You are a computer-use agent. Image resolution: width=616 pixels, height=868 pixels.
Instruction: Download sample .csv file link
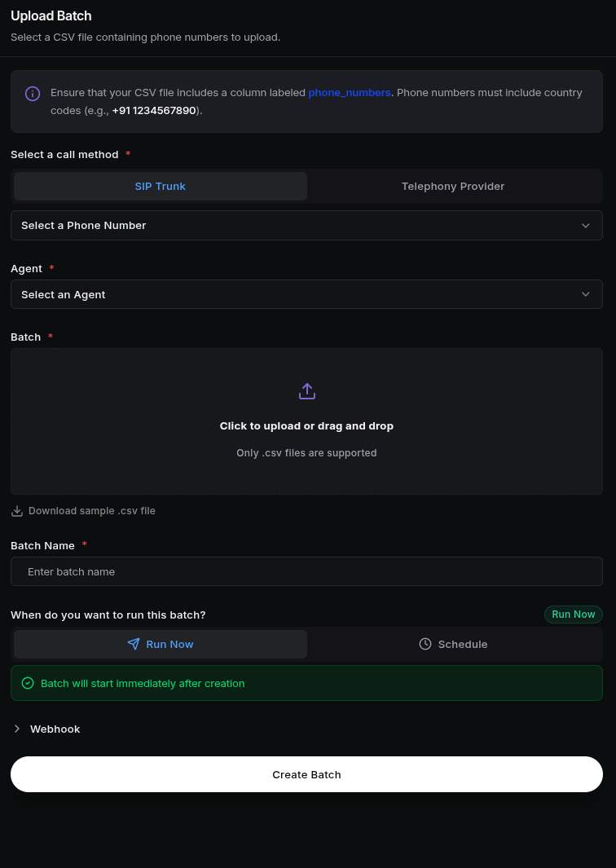click(92, 511)
